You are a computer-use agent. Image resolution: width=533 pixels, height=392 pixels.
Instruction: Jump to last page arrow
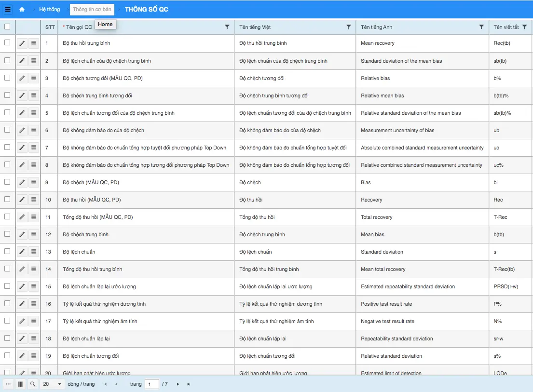point(189,384)
